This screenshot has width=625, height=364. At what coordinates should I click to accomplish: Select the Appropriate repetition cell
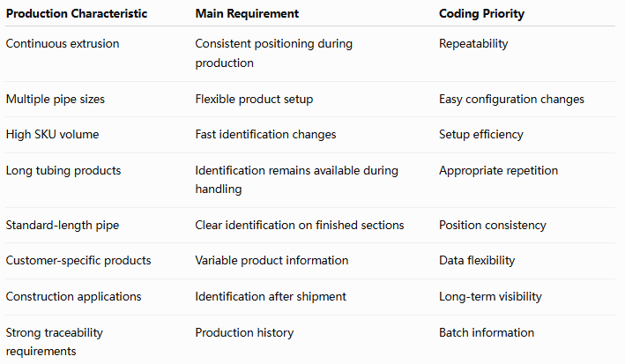coord(498,171)
